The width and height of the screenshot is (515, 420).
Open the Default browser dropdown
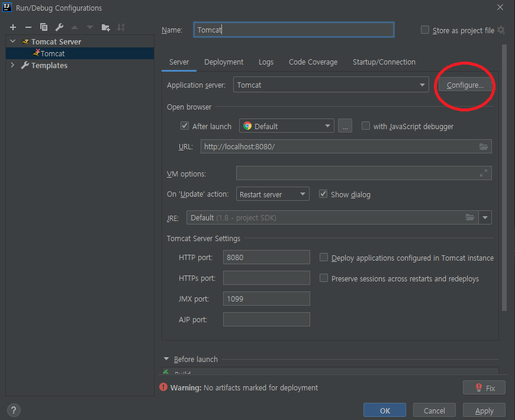pyautogui.click(x=287, y=126)
